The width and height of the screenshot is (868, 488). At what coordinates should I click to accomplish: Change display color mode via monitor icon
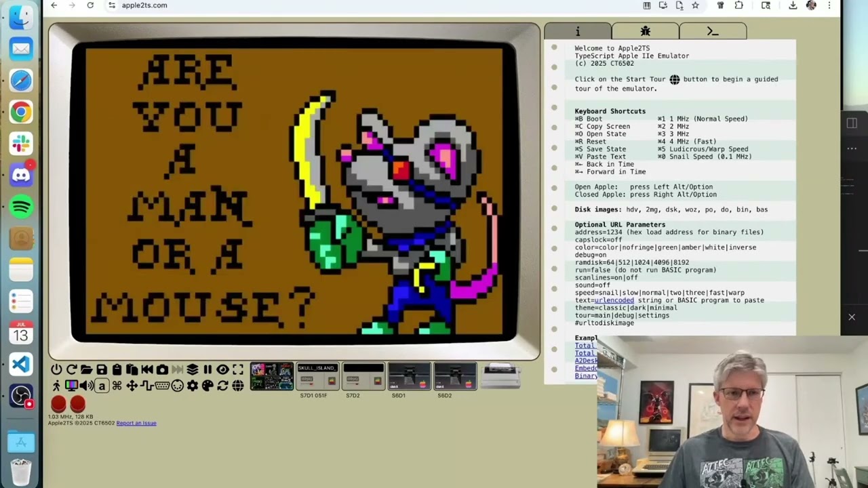(71, 386)
